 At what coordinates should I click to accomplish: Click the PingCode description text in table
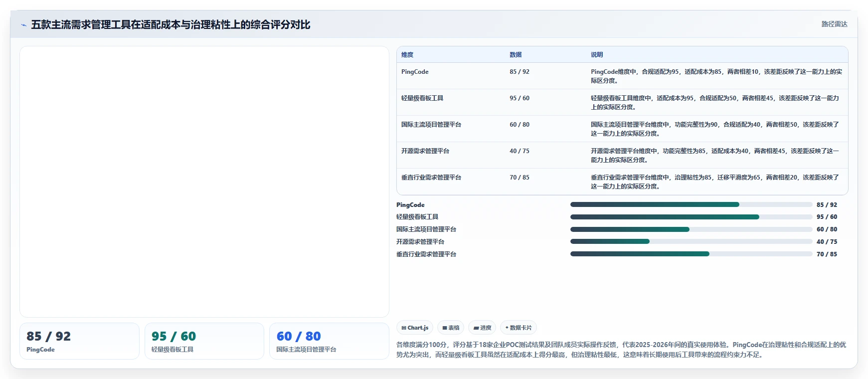716,76
